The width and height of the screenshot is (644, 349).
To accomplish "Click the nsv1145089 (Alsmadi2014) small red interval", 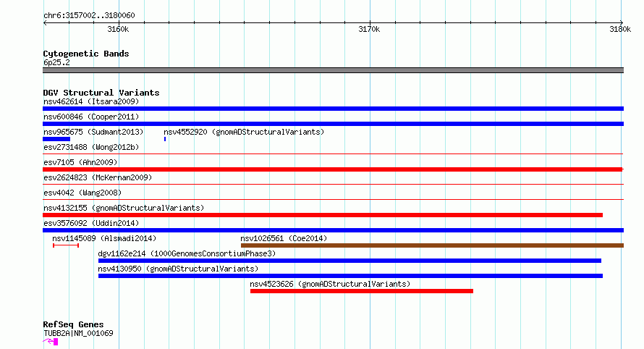I will pyautogui.click(x=66, y=245).
